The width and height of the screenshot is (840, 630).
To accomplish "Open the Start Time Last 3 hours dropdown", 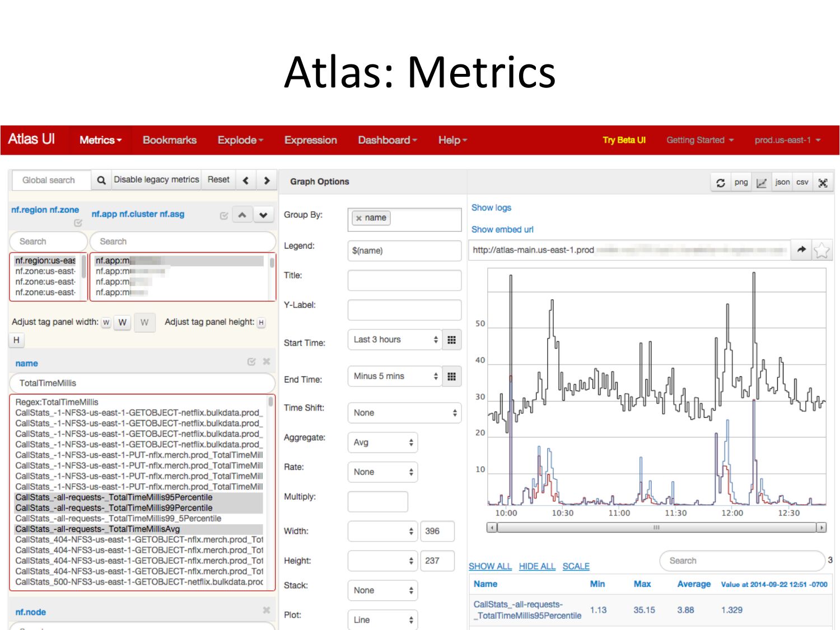I will click(x=395, y=339).
